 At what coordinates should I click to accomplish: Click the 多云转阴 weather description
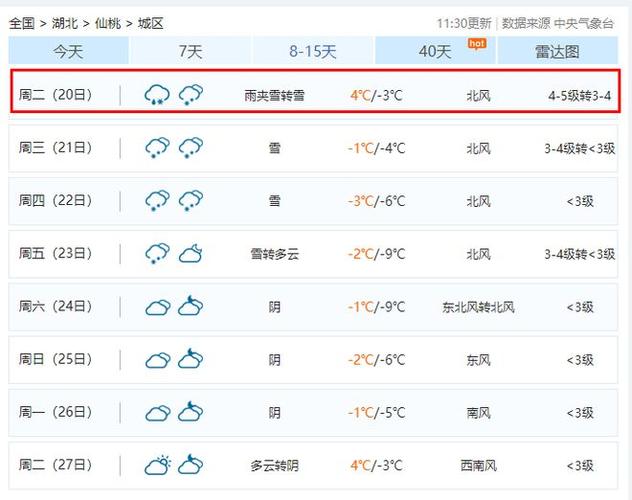(274, 466)
